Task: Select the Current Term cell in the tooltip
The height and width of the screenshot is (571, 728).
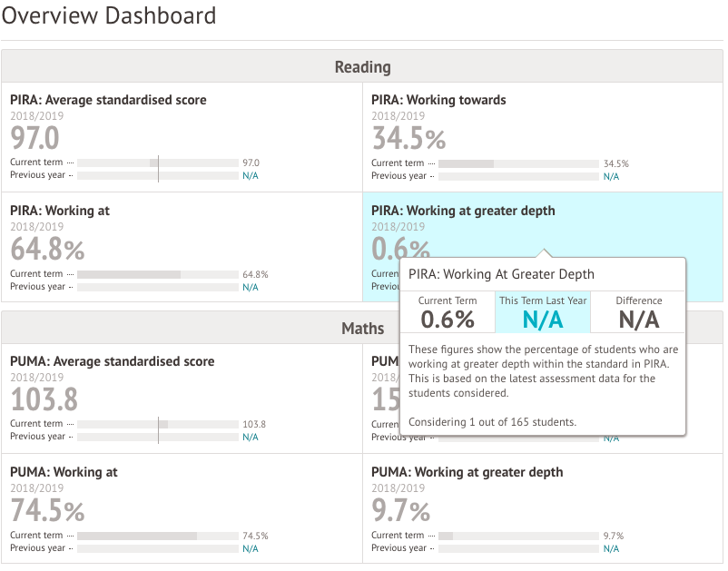Action: (448, 312)
